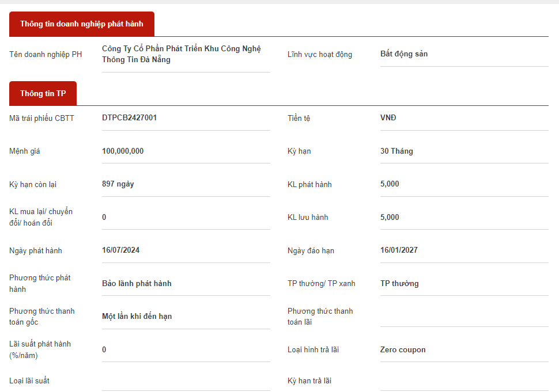
Task: Click the KL lưu hành value field
Action: point(390,218)
